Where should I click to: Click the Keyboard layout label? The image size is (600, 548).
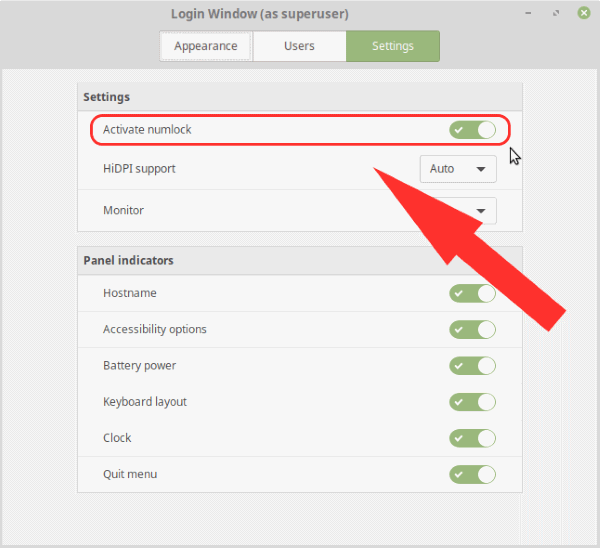point(145,402)
